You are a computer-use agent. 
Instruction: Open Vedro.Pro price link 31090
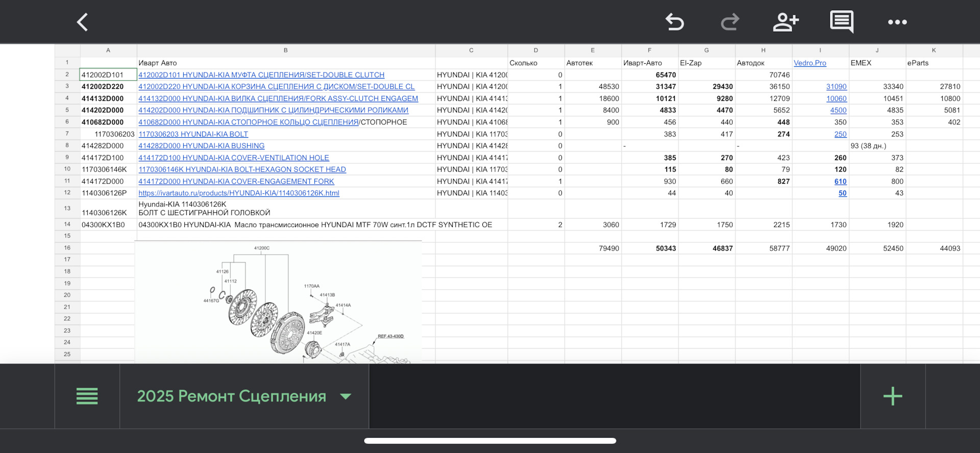(836, 87)
